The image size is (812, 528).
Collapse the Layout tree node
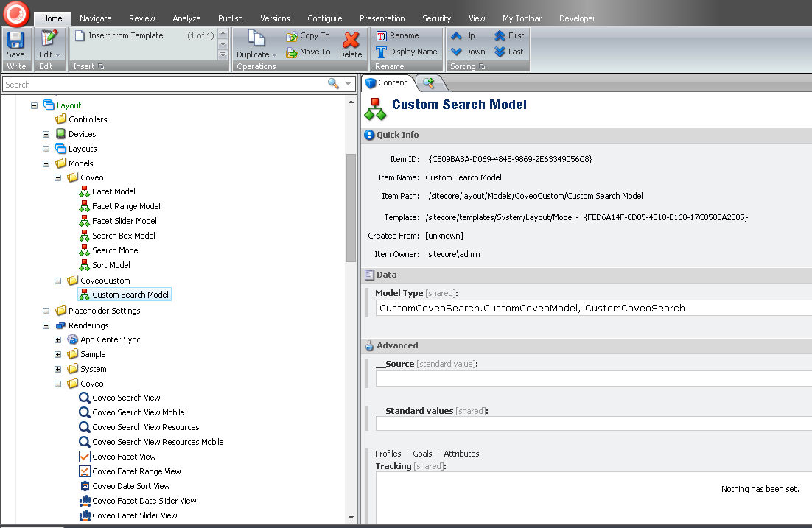[x=34, y=105]
